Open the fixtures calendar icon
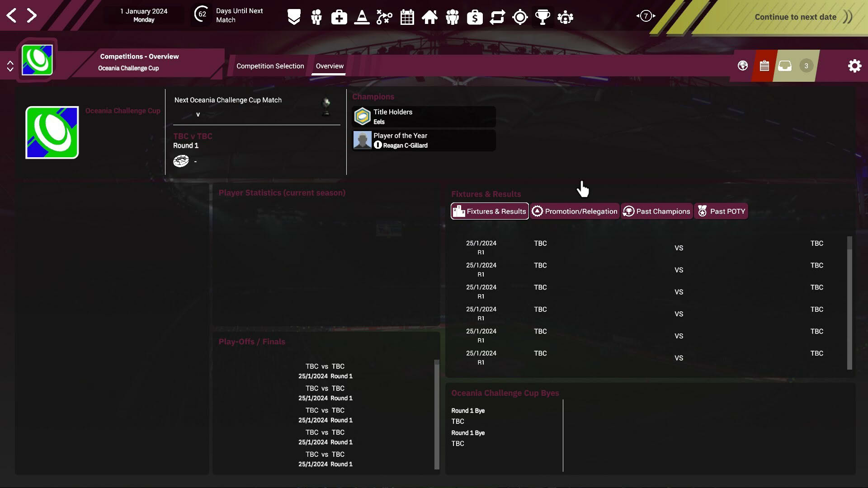 pos(407,17)
